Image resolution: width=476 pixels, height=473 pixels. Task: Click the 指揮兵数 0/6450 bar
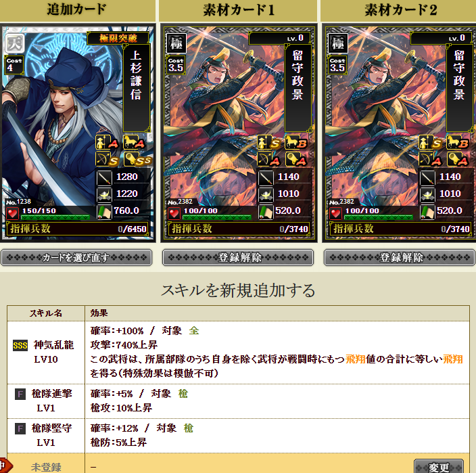pos(77,229)
